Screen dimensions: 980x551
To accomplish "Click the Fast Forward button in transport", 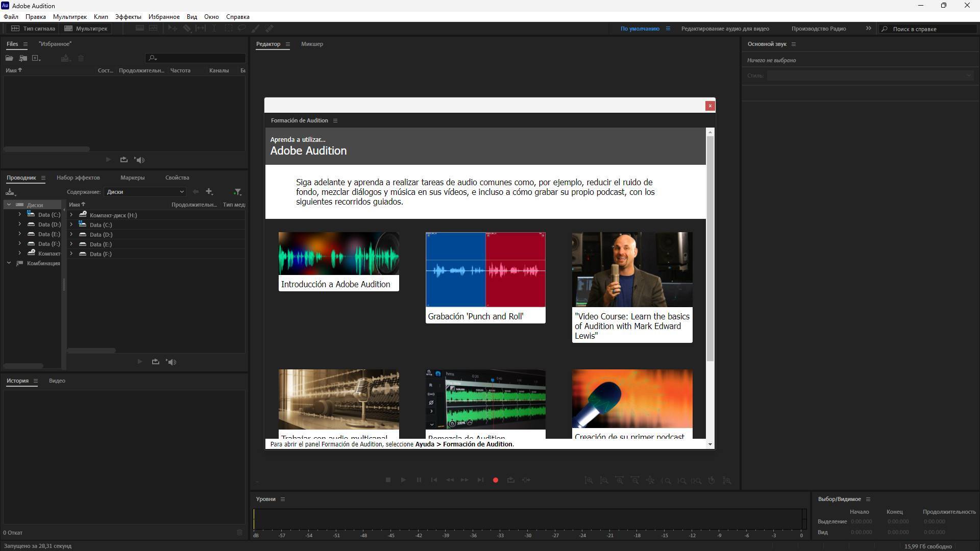I will point(464,480).
